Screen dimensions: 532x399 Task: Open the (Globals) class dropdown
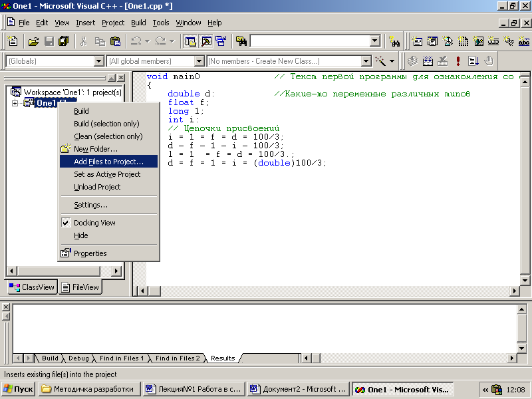(98, 61)
